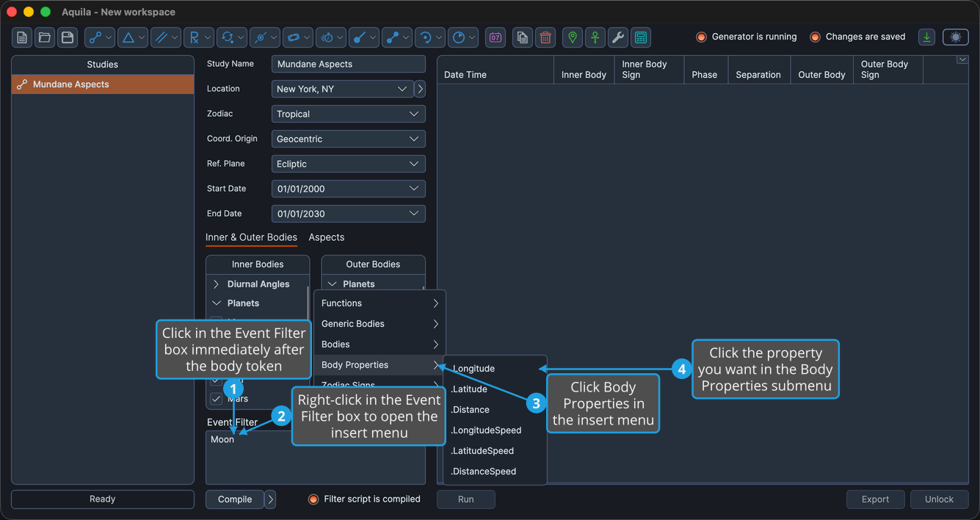Click the open folder toolbar icon

[45, 37]
